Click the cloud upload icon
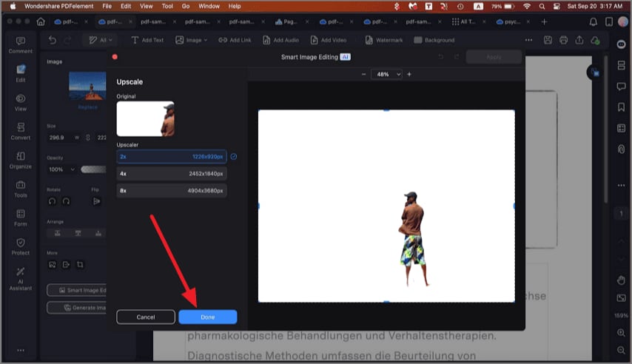 [595, 40]
